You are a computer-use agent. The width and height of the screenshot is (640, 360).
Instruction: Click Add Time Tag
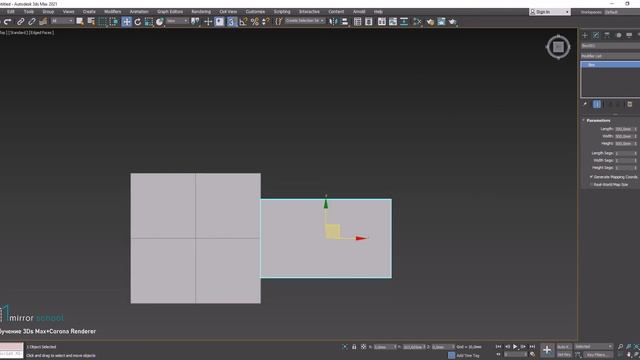(468, 356)
